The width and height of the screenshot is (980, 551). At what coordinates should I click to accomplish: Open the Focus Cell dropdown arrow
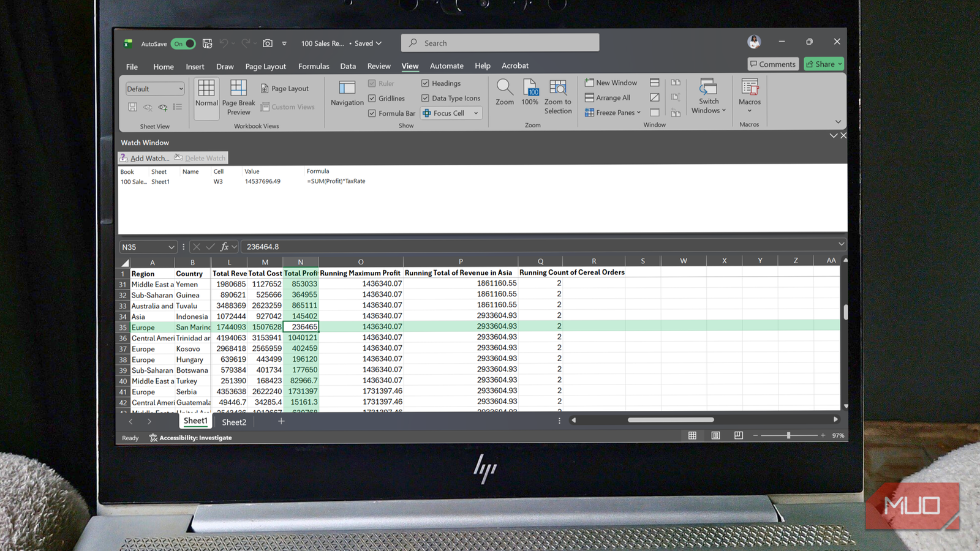(476, 113)
